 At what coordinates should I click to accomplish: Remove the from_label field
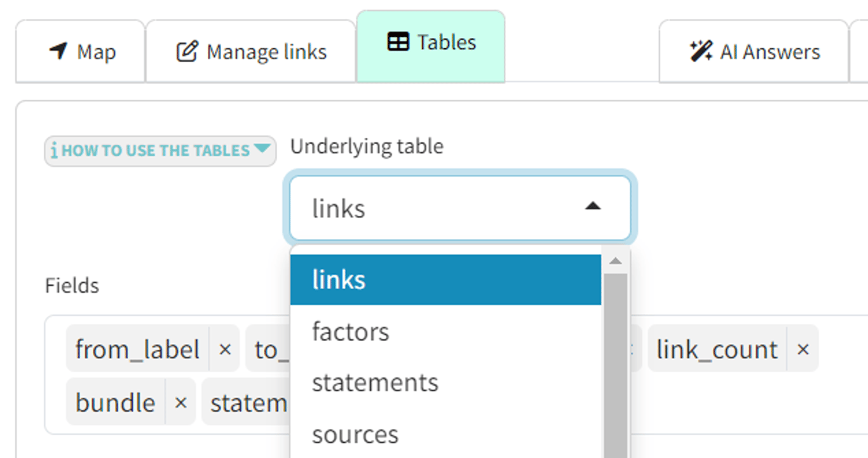224,349
